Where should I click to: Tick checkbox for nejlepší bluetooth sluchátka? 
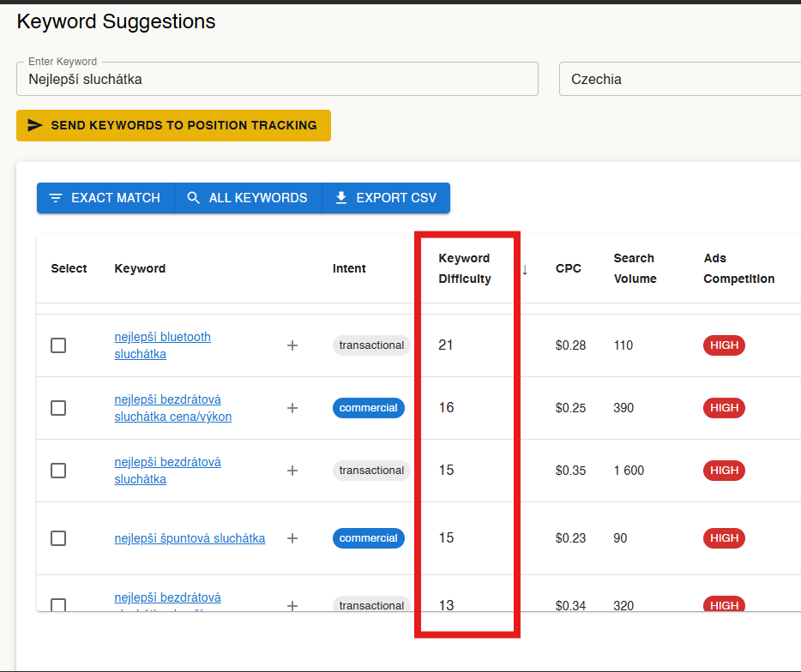(58, 345)
